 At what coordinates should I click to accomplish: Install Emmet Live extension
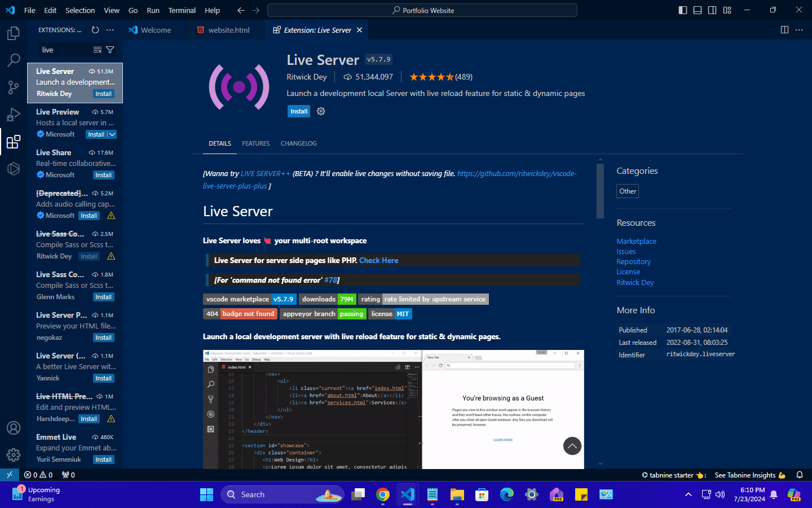pos(104,459)
